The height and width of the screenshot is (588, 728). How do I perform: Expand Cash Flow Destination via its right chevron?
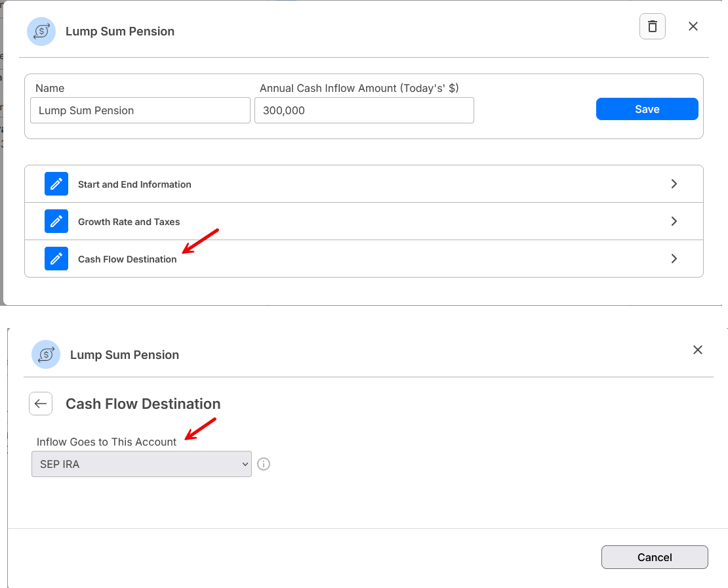coord(674,259)
